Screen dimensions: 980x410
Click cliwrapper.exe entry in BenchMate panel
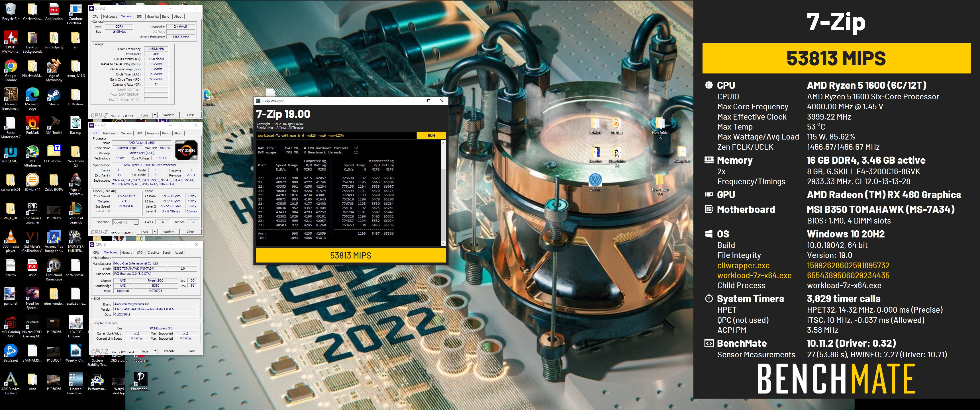coord(743,265)
